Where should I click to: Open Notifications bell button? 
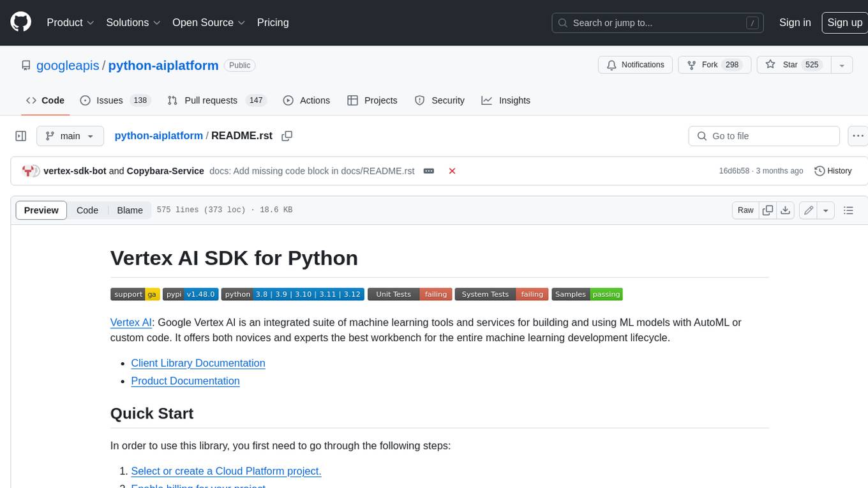point(635,65)
